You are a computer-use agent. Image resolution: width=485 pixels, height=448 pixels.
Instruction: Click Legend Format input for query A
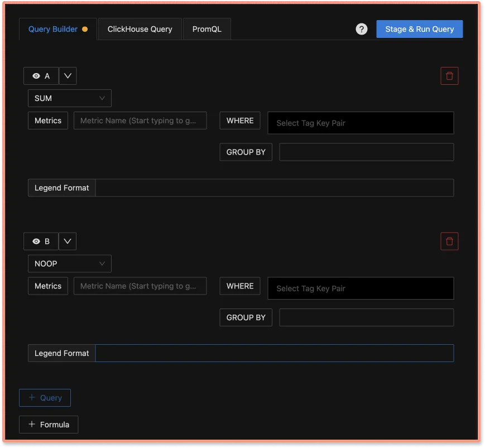[274, 188]
